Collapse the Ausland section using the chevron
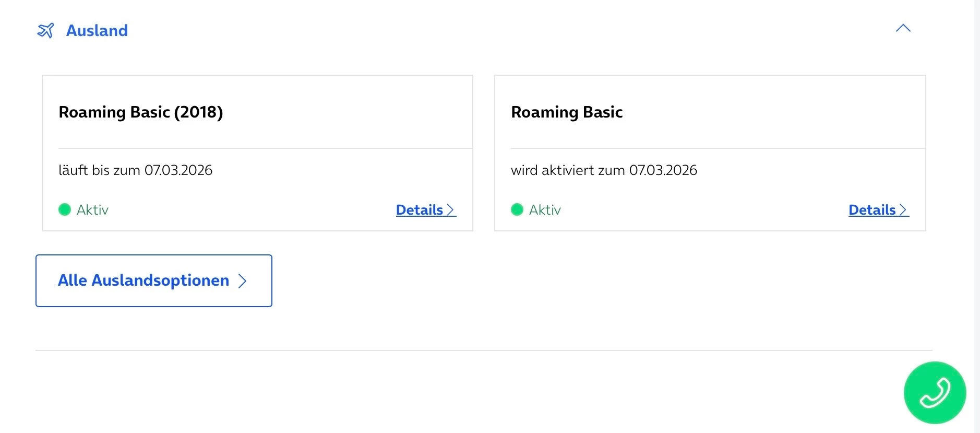The width and height of the screenshot is (980, 433). click(x=903, y=29)
